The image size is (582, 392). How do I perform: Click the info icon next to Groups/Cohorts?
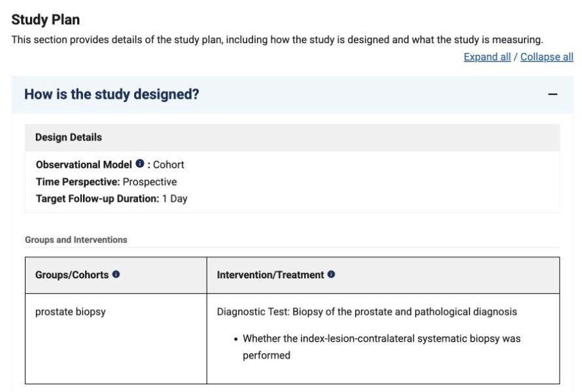pos(116,274)
